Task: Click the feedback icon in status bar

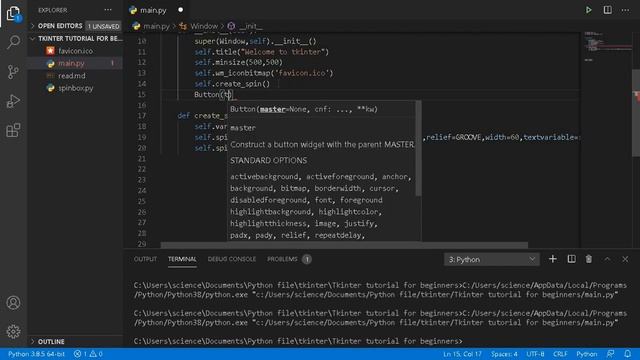Action: (x=611, y=354)
